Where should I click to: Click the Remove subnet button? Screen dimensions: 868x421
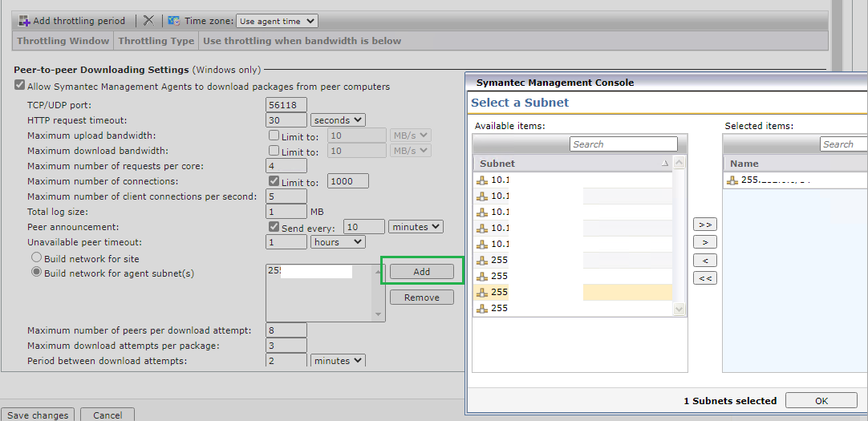pos(422,297)
